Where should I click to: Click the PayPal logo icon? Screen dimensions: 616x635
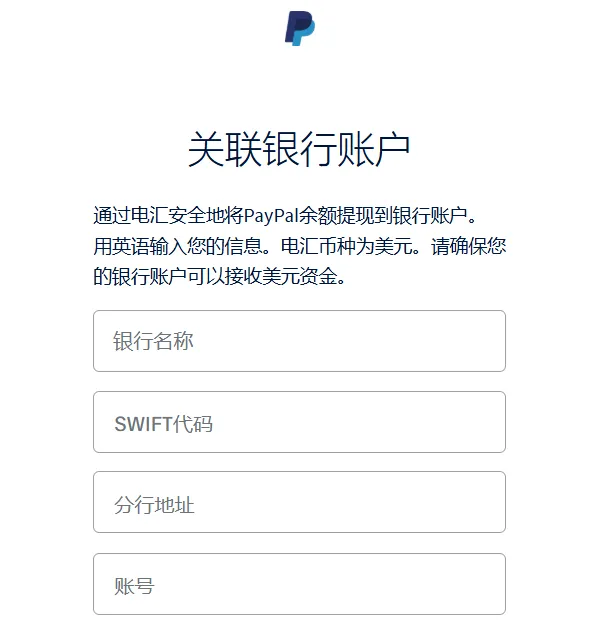(x=300, y=28)
